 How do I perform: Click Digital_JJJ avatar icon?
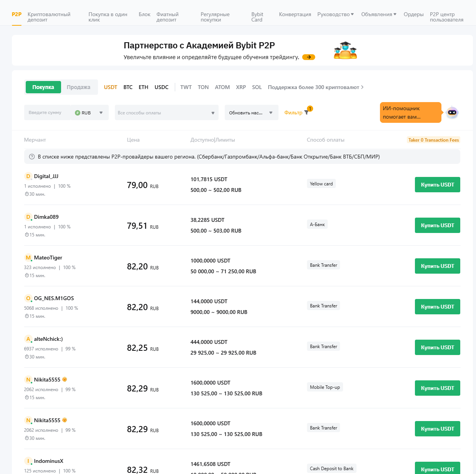point(28,176)
